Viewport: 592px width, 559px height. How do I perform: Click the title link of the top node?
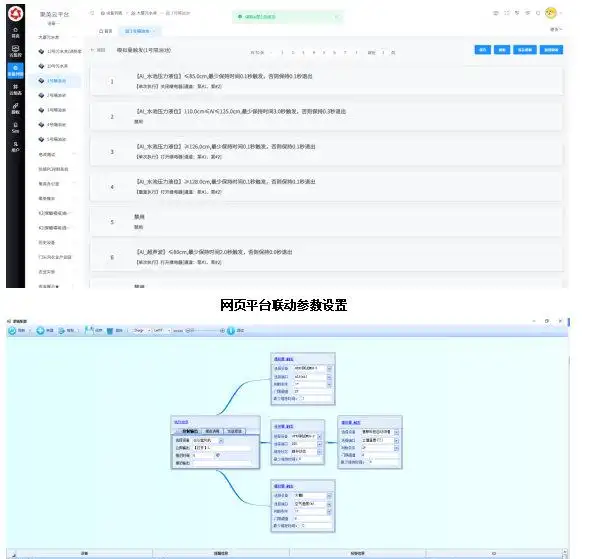pyautogui.click(x=284, y=359)
